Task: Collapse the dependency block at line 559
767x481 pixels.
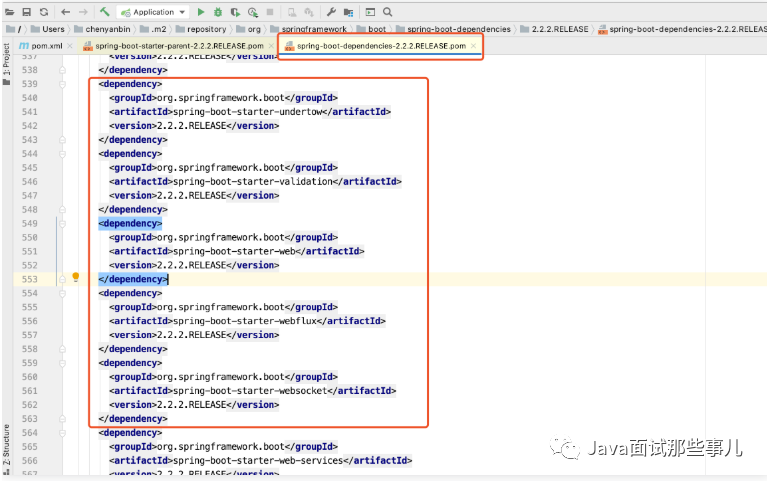Action: (63, 363)
